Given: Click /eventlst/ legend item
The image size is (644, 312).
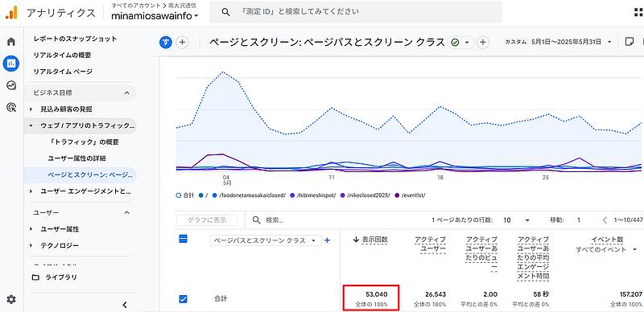Looking at the screenshot, I should pos(410,195).
